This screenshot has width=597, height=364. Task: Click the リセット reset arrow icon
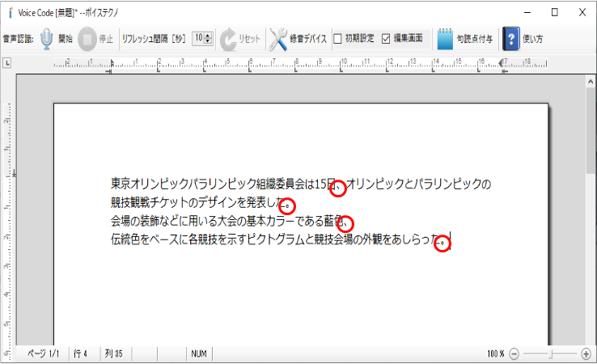(x=228, y=39)
